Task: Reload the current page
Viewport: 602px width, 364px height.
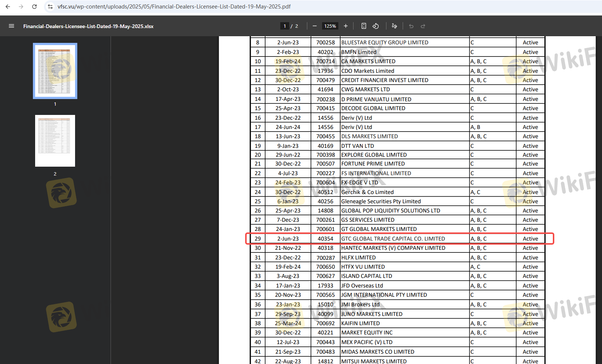Action: coord(34,7)
